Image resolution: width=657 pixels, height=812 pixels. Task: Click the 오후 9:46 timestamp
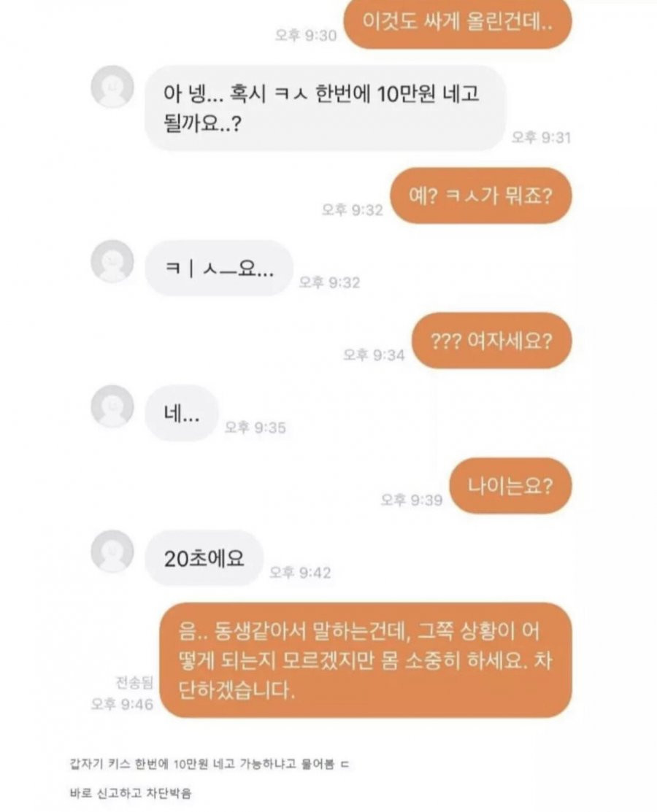123,704
